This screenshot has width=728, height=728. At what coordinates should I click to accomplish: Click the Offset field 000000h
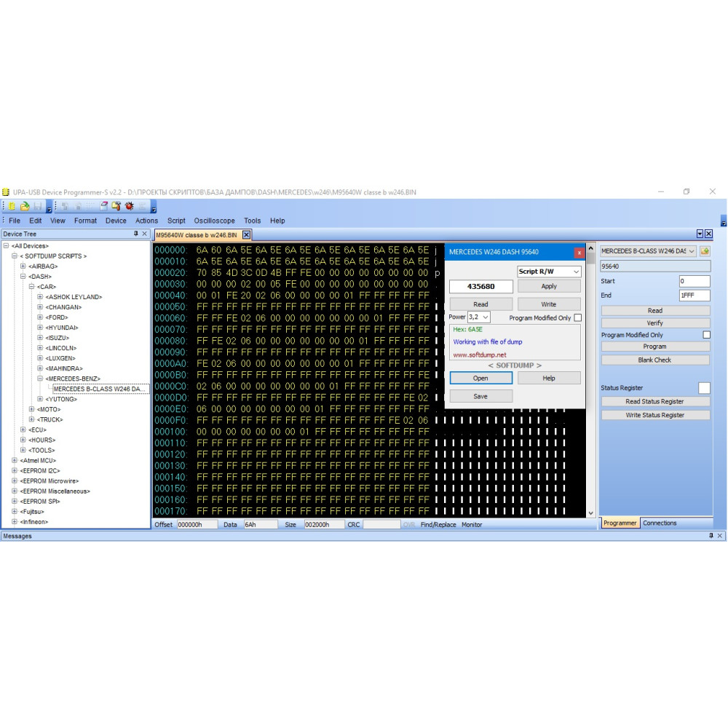point(197,525)
